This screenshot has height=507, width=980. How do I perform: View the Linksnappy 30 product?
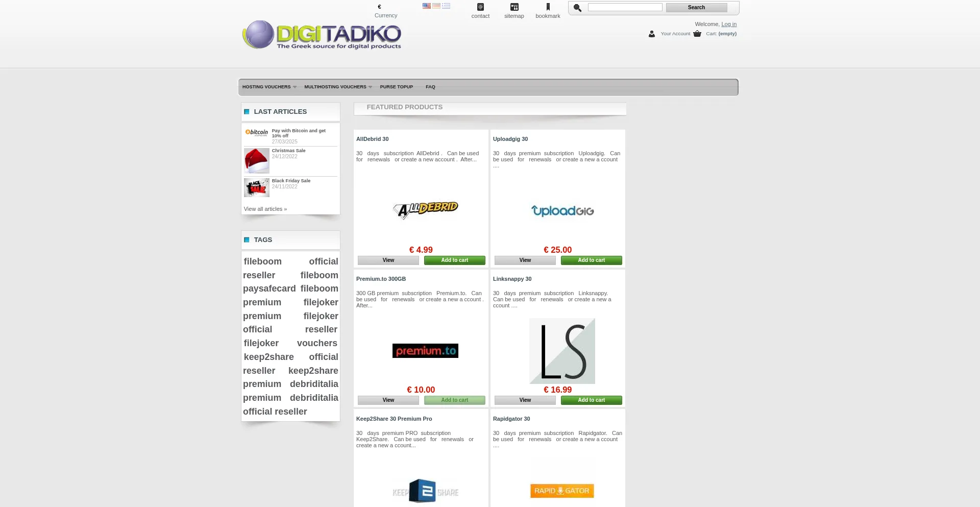(525, 400)
